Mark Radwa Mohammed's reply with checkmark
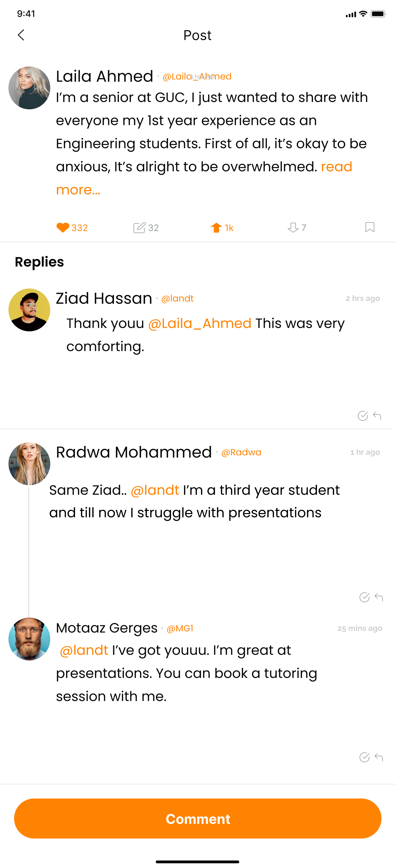The height and width of the screenshot is (868, 395). point(364,598)
